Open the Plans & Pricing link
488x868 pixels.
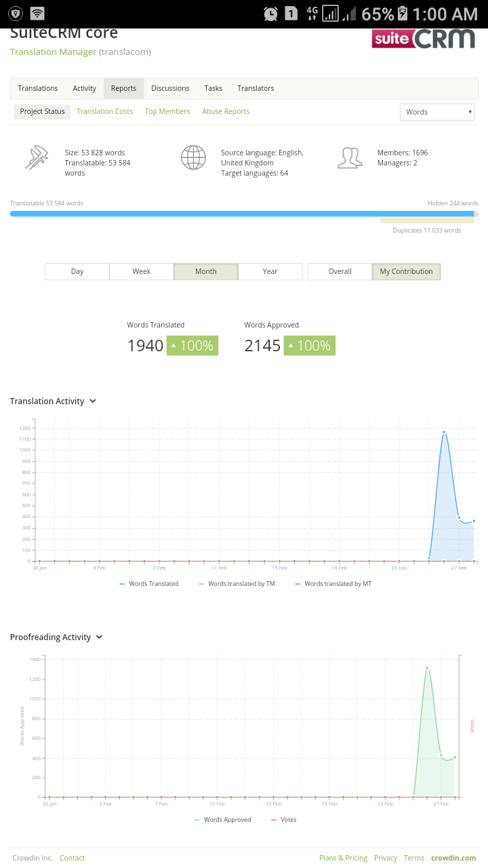pyautogui.click(x=343, y=858)
